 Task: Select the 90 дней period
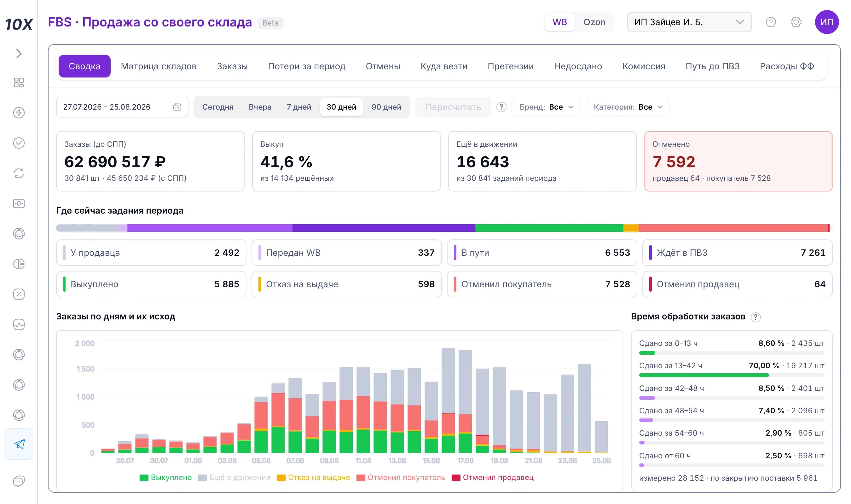(386, 107)
